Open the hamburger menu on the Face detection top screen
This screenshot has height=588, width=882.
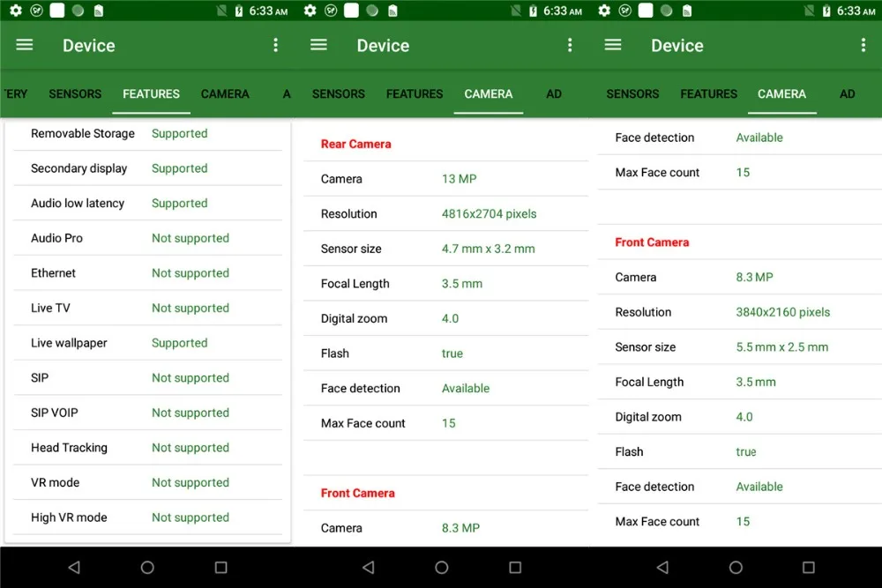[x=613, y=45]
